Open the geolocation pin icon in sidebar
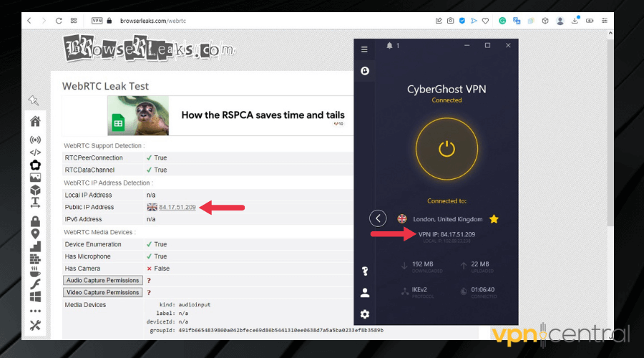 click(x=35, y=233)
